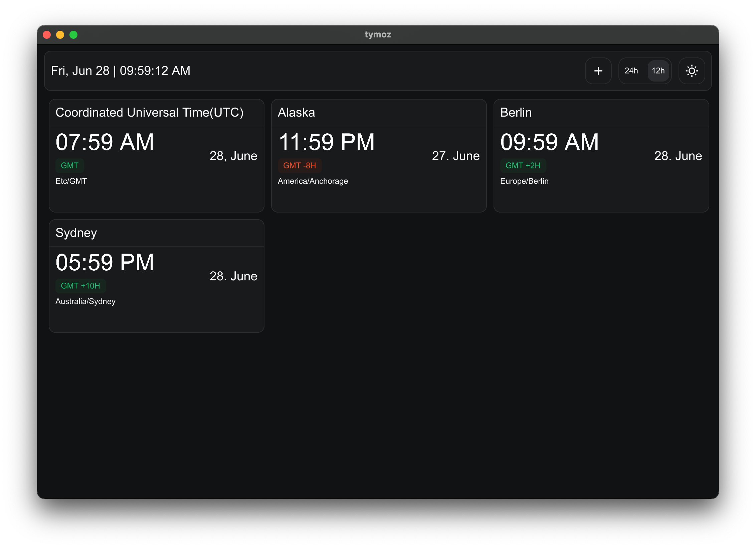
Task: Select the Berlin card title
Action: [x=516, y=113]
